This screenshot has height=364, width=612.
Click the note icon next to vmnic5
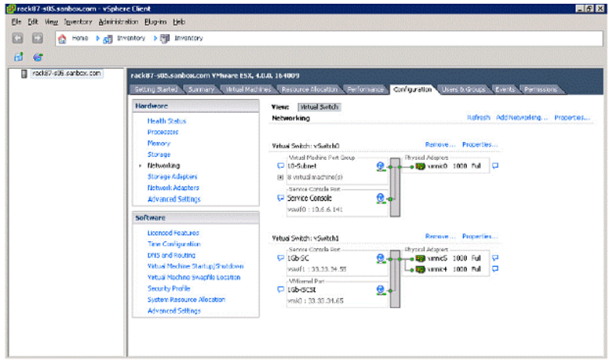[495, 258]
